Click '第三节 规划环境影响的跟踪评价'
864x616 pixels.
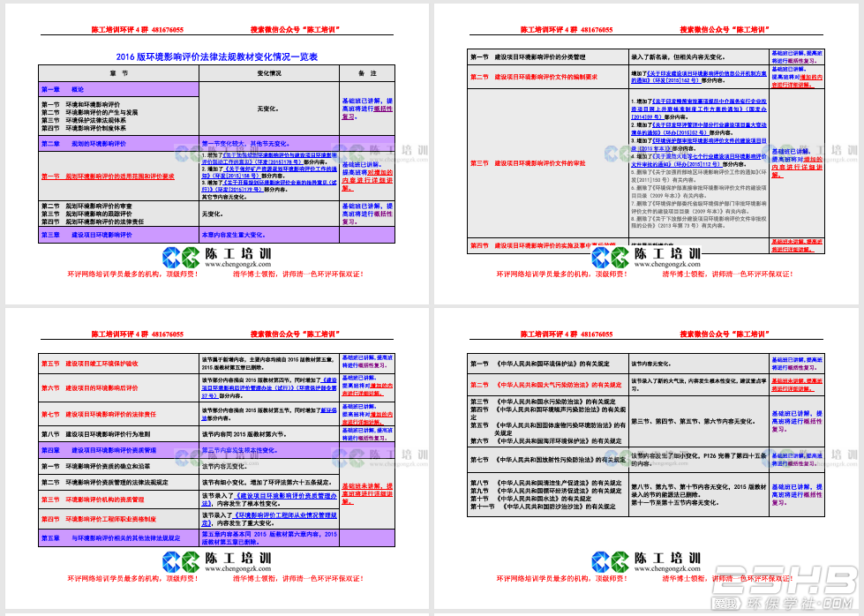pyautogui.click(x=87, y=214)
